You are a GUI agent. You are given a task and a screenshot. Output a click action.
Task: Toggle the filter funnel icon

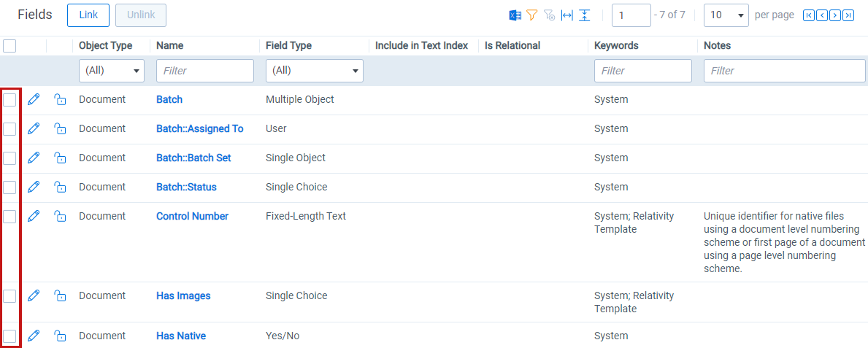532,15
